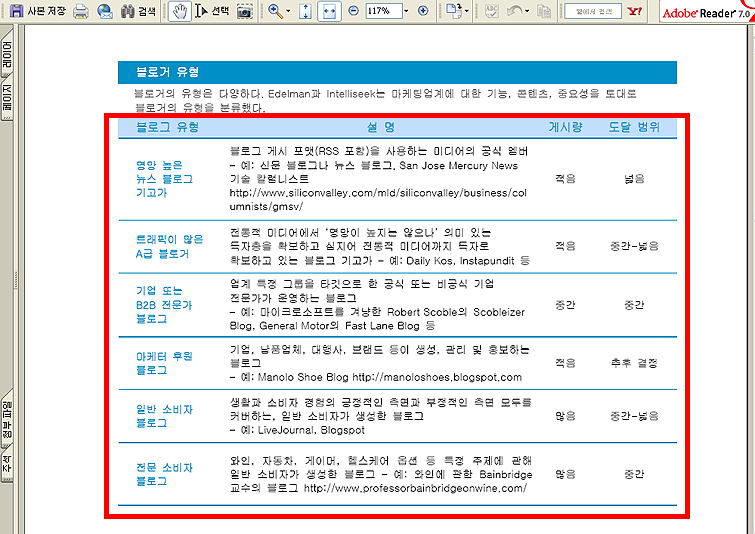The height and width of the screenshot is (534, 755).
Task: Click the 블로그 유형 column header
Action: (x=168, y=127)
